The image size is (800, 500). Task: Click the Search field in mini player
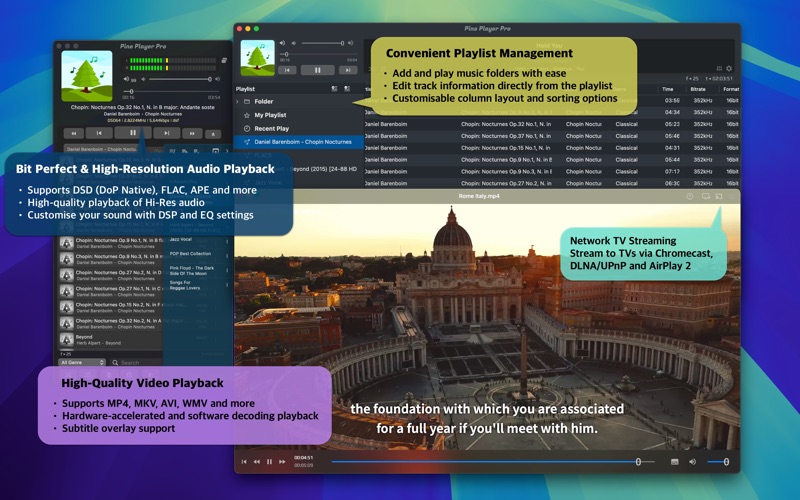tap(138, 363)
